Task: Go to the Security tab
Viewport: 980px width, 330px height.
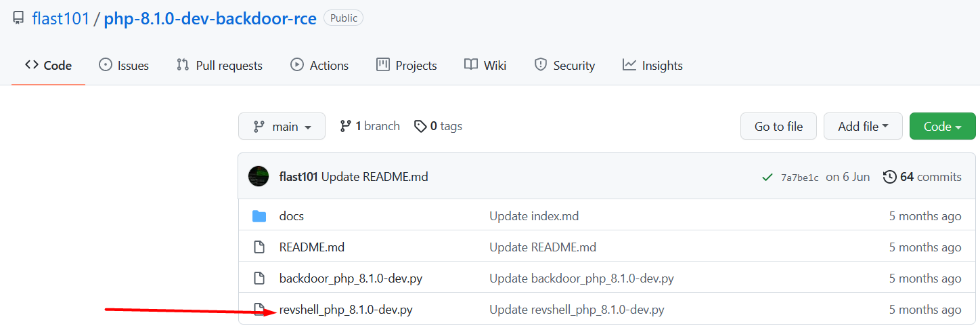Action: tap(564, 66)
